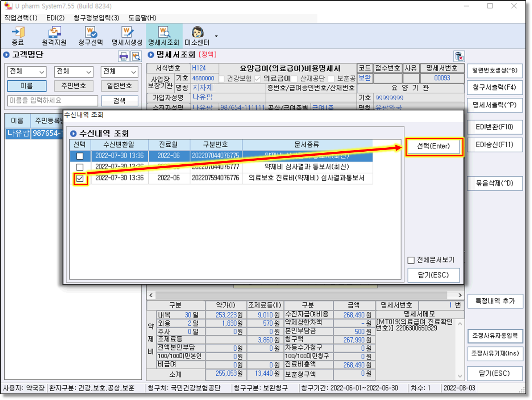Expand the first 전체 dropdown filter
The width and height of the screenshot is (532, 400).
[27, 72]
